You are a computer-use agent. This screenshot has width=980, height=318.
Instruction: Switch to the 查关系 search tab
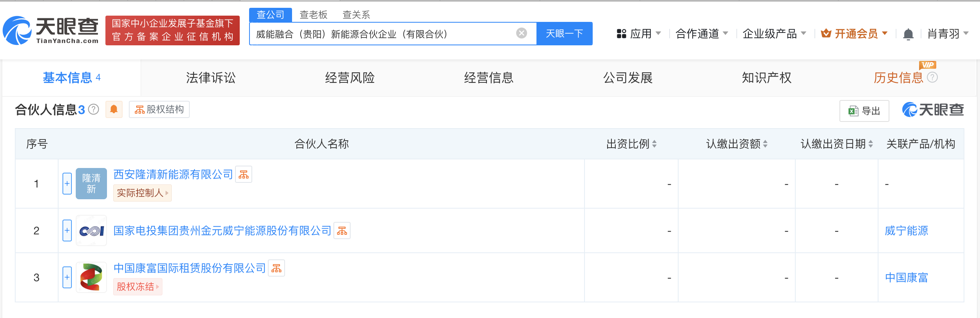(x=356, y=15)
